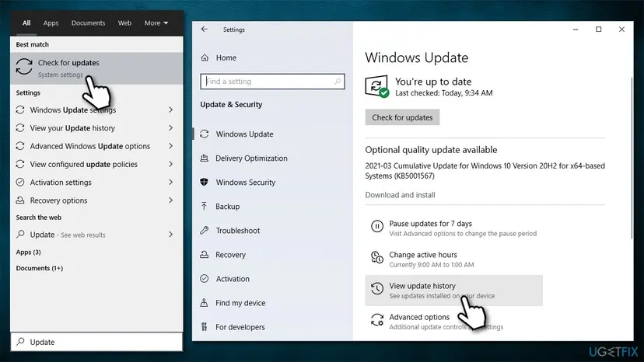Open Check for updates best match result
The width and height of the screenshot is (644, 362).
[x=96, y=68]
